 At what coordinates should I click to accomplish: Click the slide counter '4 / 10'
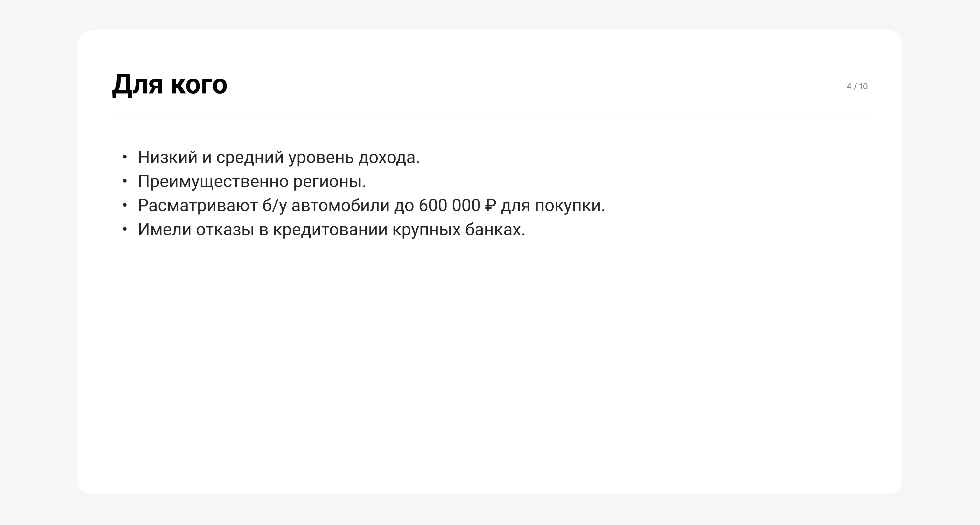pos(857,86)
